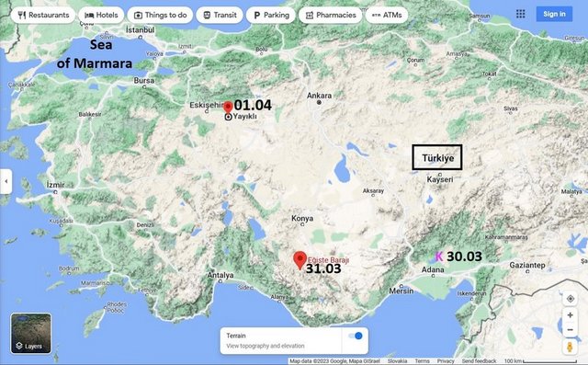Click the İzmir city label

click(55, 185)
